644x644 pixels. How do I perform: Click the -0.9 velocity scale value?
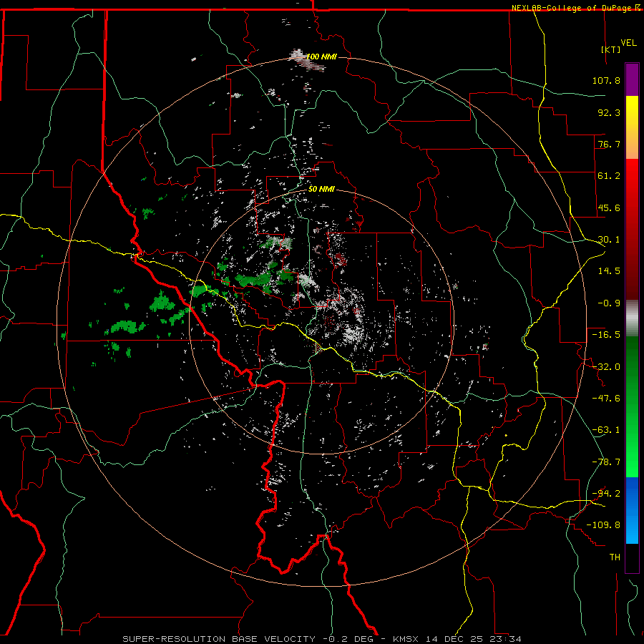609,303
